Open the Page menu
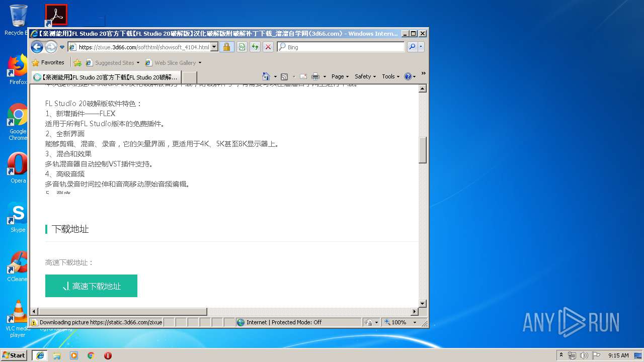The height and width of the screenshot is (362, 644). [340, 76]
